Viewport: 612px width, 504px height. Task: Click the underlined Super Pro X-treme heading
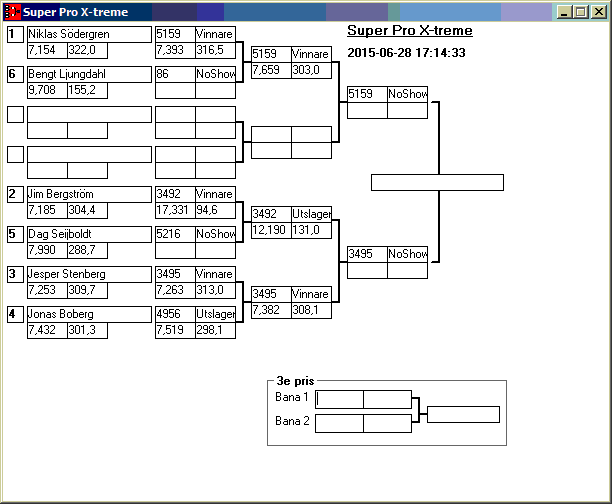pyautogui.click(x=409, y=31)
